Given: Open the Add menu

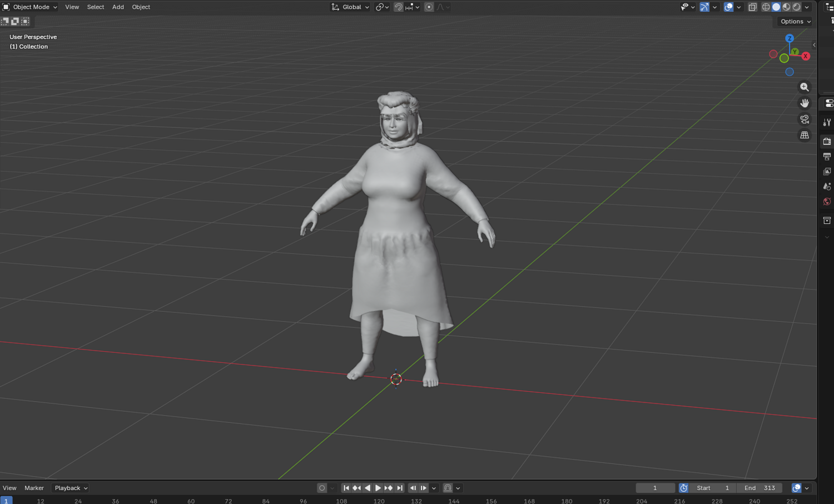Looking at the screenshot, I should [118, 7].
